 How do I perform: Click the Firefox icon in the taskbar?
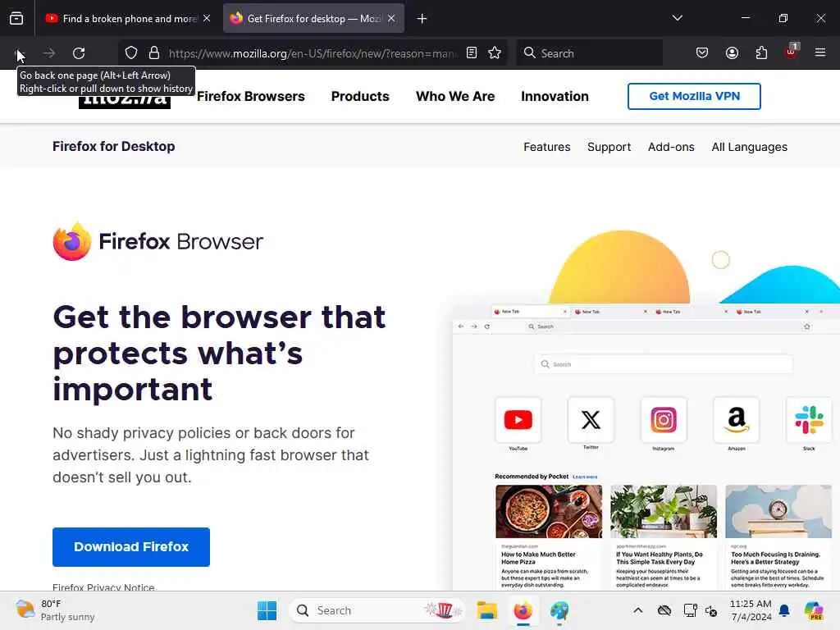point(523,610)
